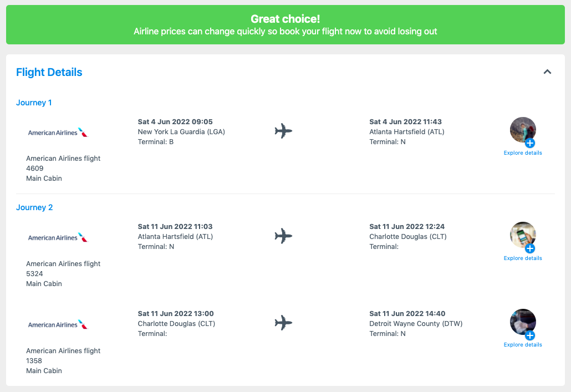Screen dimensions: 571x392
Task: Click the American Airlines logo for flight 1358
Action: 58,324
